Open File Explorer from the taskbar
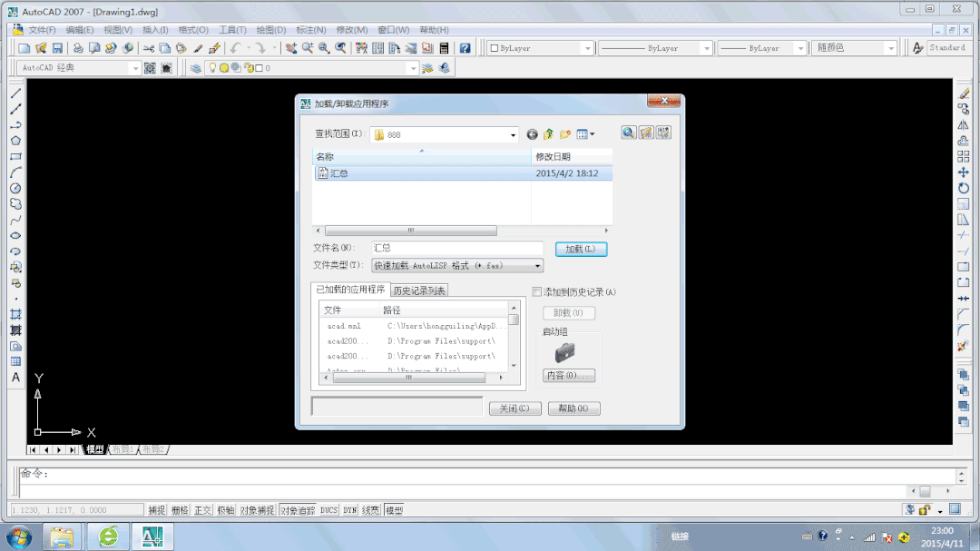The height and width of the screenshot is (551, 980). point(62,536)
